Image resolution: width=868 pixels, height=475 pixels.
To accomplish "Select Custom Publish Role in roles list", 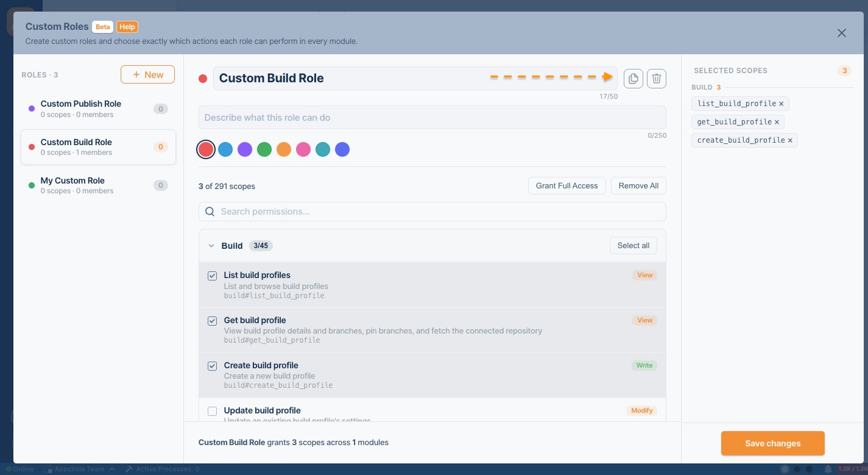I will [x=98, y=109].
